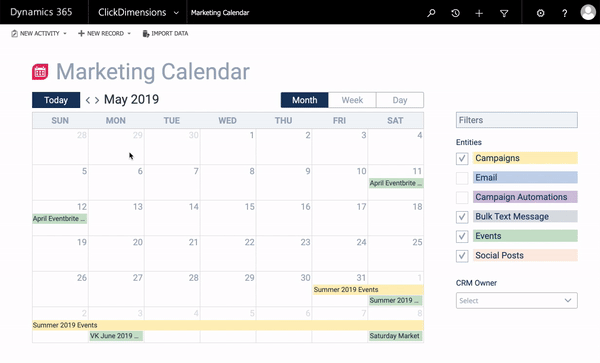This screenshot has width=600, height=363.
Task: Open the CRM Owner select dropdown
Action: (x=517, y=301)
